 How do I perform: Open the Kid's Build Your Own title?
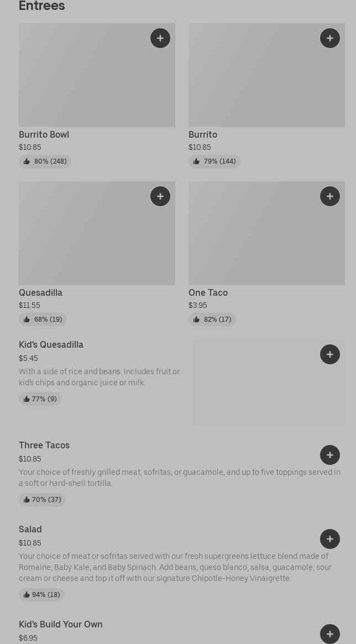(x=61, y=625)
